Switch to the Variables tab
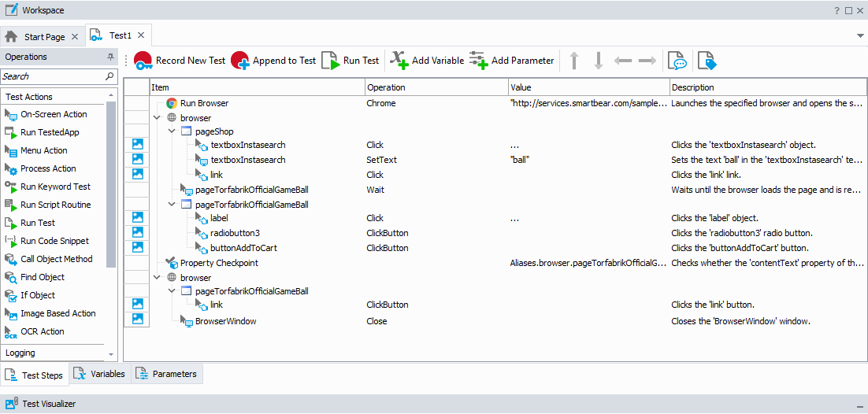868x414 pixels. coord(100,374)
